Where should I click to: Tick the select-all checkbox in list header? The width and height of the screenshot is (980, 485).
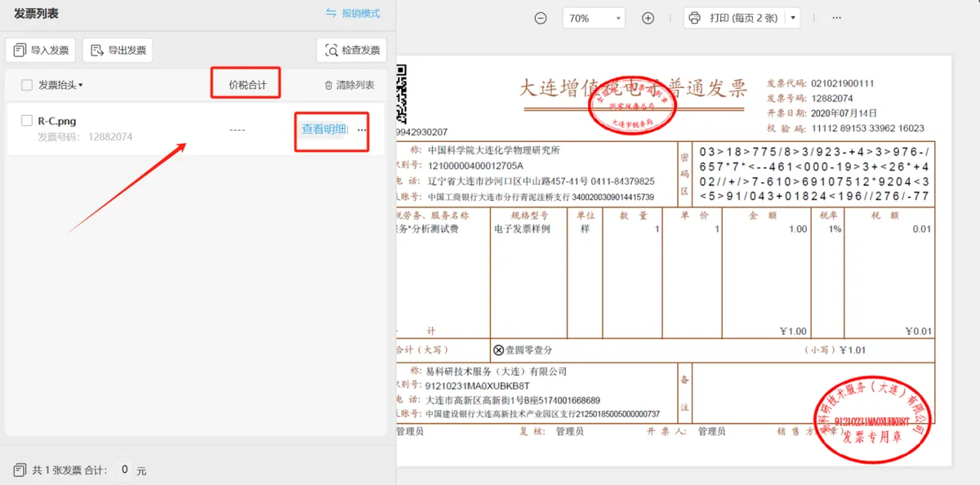(27, 85)
